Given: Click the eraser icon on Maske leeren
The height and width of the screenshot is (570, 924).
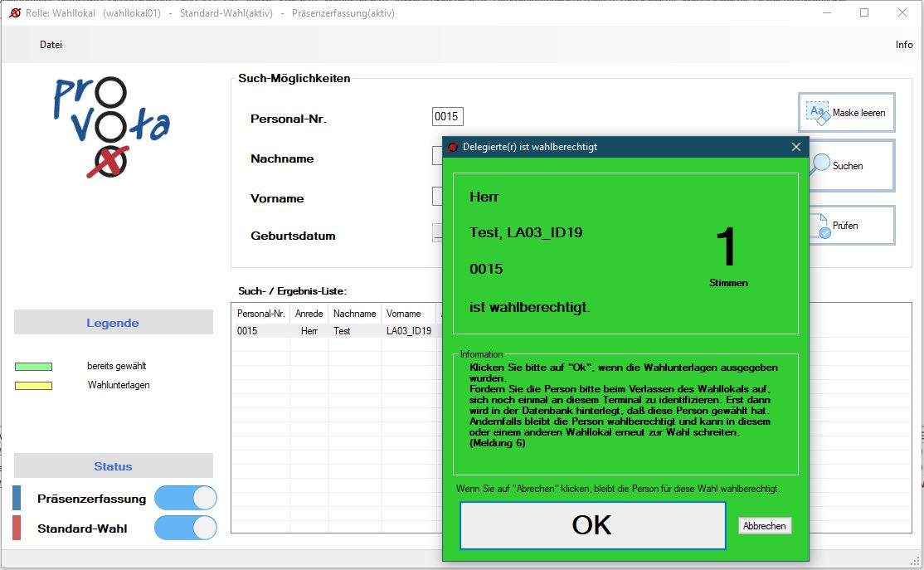Looking at the screenshot, I should pyautogui.click(x=818, y=113).
